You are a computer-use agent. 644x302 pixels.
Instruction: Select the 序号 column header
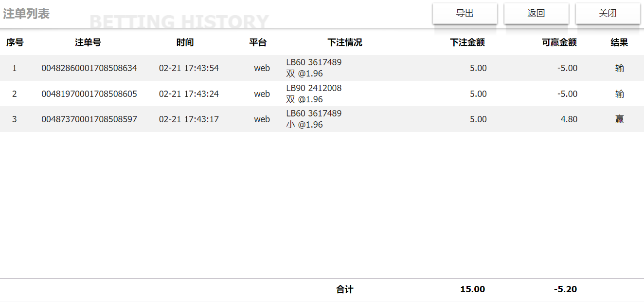tap(15, 42)
